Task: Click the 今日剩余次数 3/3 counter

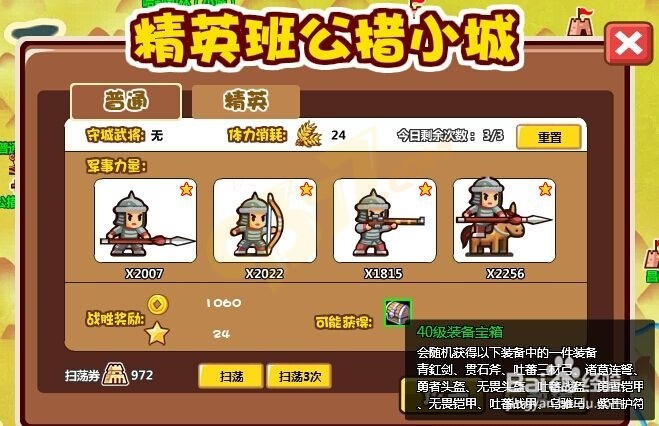Action: (x=450, y=135)
